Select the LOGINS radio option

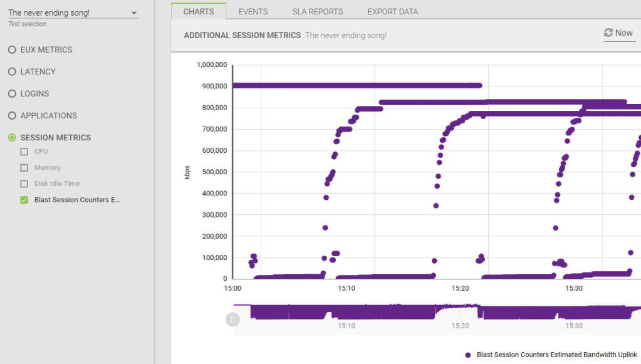[x=12, y=93]
